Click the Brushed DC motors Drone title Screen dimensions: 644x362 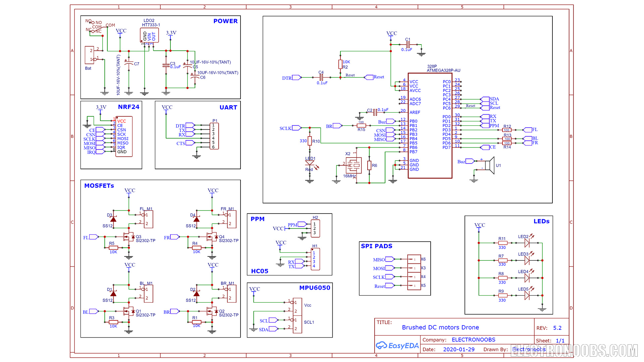[x=441, y=327]
